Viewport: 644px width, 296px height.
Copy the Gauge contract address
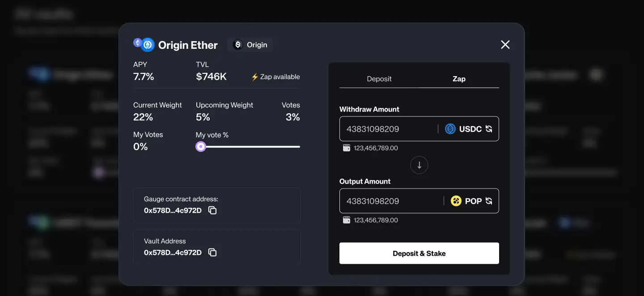212,210
